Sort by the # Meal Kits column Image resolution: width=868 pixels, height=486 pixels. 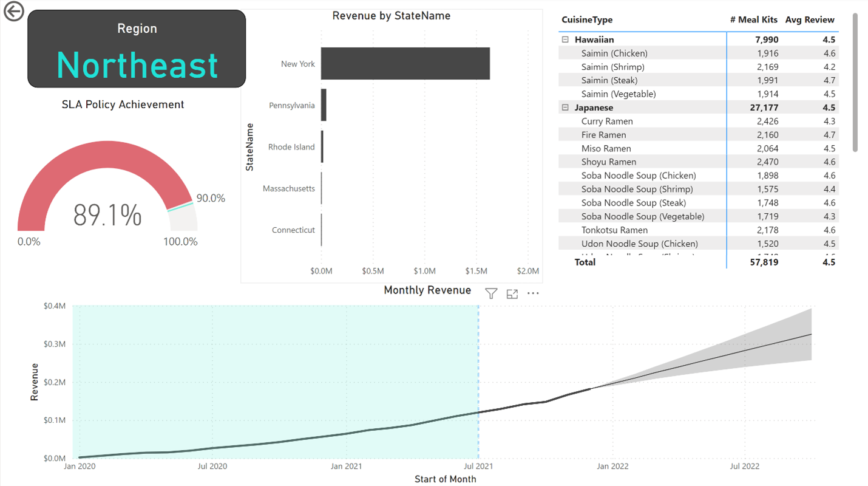753,20
